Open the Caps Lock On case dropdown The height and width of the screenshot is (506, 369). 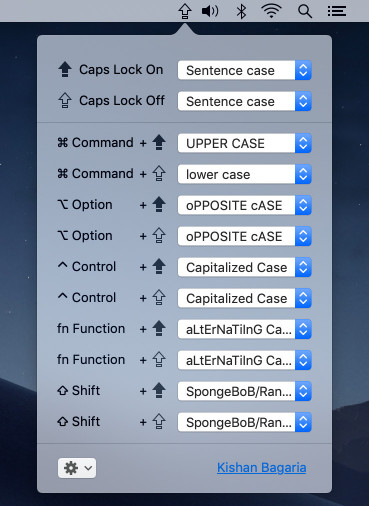pos(244,70)
